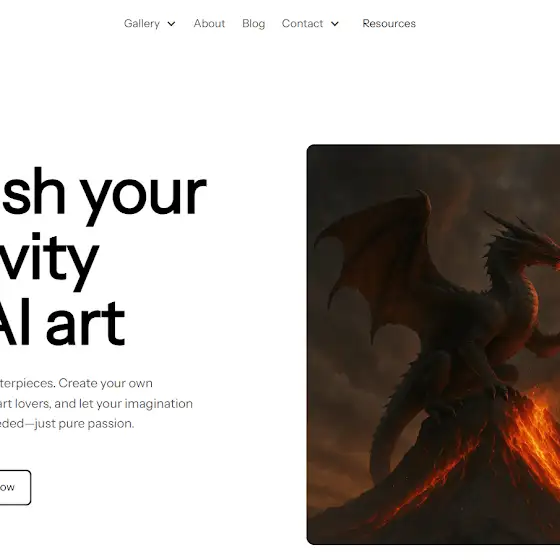Expand the chevron arrow beside Contact
560x560 pixels.
pyautogui.click(x=335, y=24)
